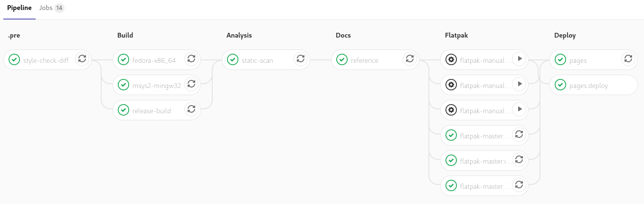Retry the release-build job
644x204 pixels.
tap(191, 109)
